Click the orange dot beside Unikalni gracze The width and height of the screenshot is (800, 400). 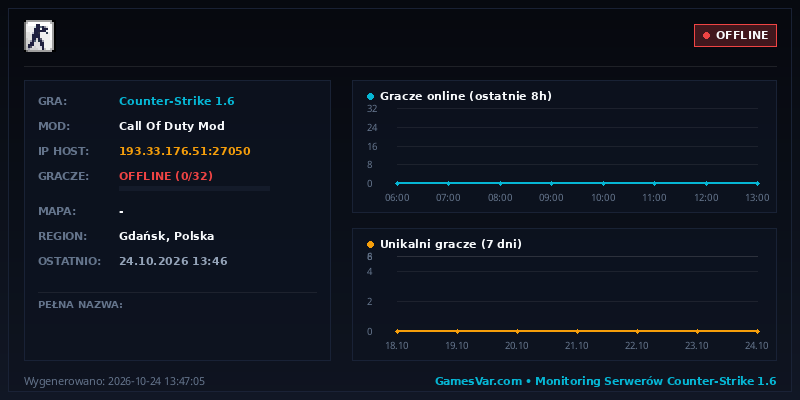click(370, 244)
